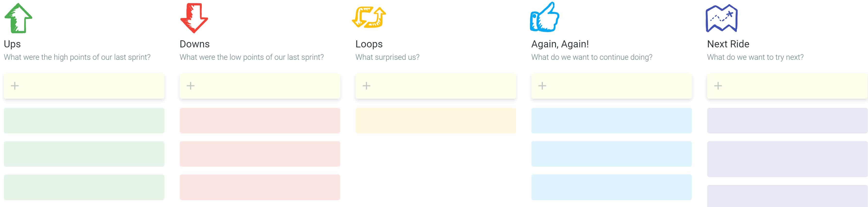The height and width of the screenshot is (207, 868).
Task: Click the red down arrow Downs icon
Action: coord(194,18)
